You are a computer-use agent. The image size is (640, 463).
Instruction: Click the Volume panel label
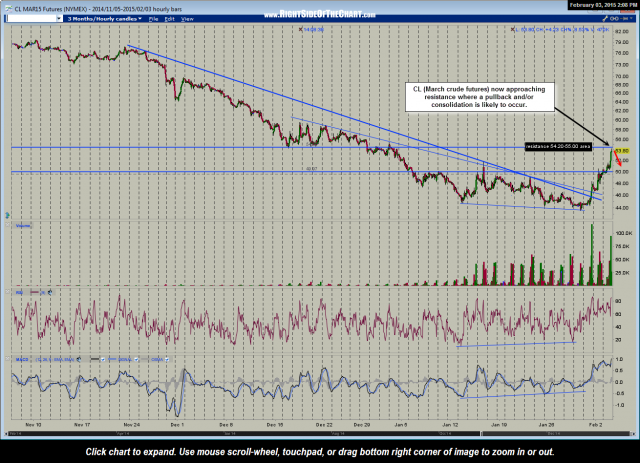tap(23, 225)
